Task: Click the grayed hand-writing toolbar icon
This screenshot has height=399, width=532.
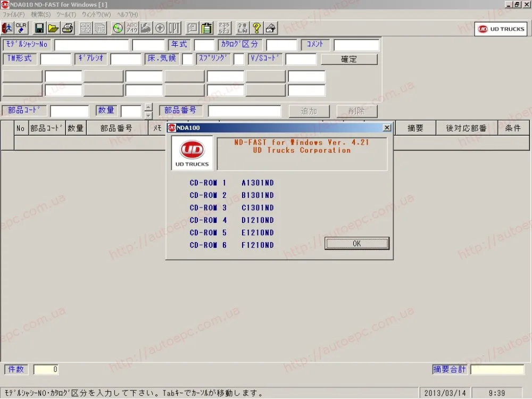Action: (x=146, y=28)
